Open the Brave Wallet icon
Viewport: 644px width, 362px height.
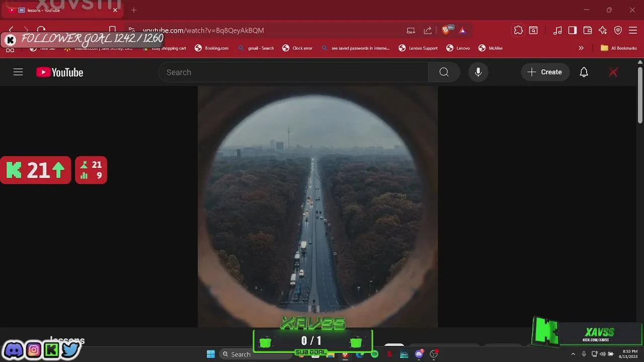pos(588,30)
